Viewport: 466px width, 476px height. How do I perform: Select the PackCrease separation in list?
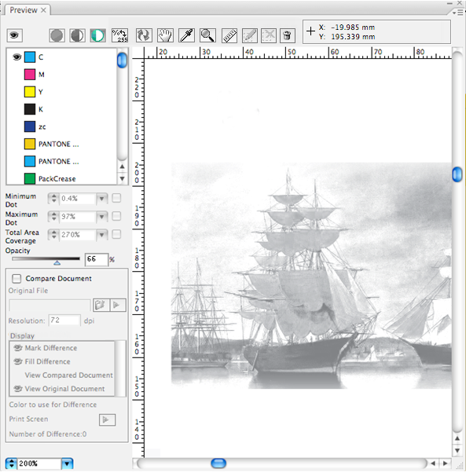tap(57, 179)
